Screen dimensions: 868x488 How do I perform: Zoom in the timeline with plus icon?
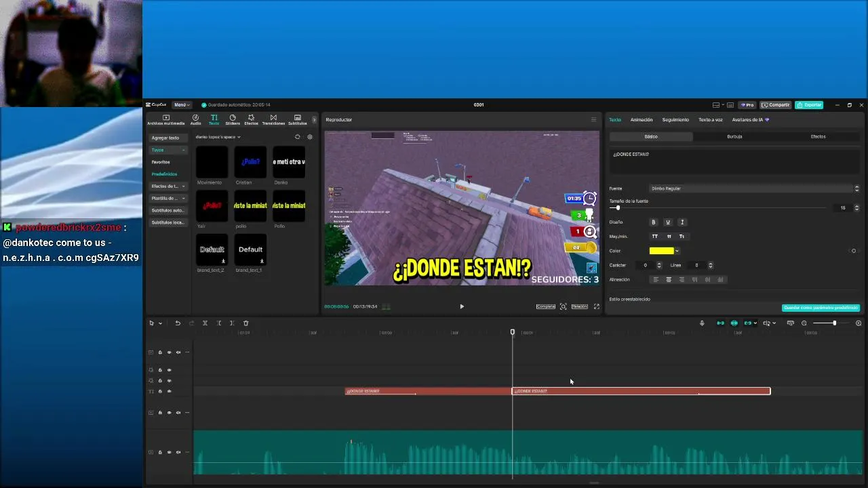859,323
